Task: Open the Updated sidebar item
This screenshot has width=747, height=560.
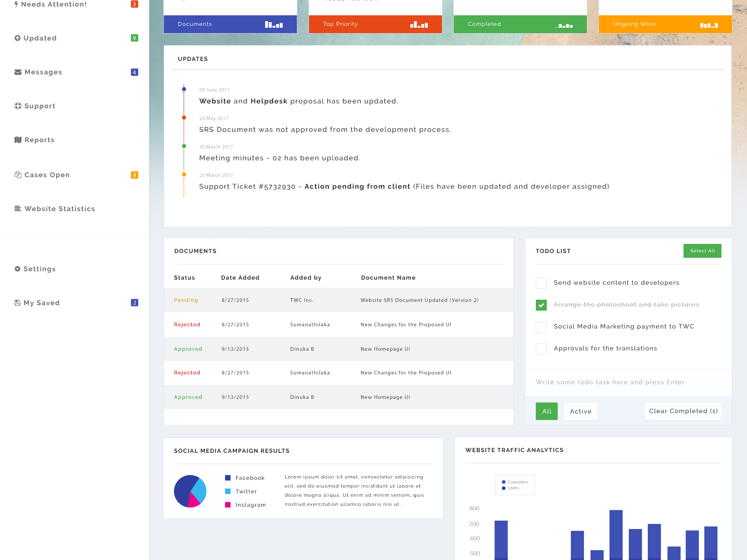Action: 40,38
